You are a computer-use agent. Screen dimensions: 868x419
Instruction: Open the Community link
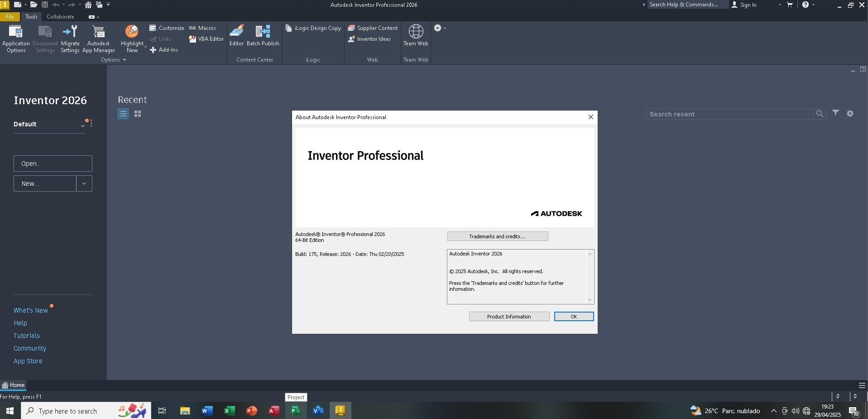(30, 348)
